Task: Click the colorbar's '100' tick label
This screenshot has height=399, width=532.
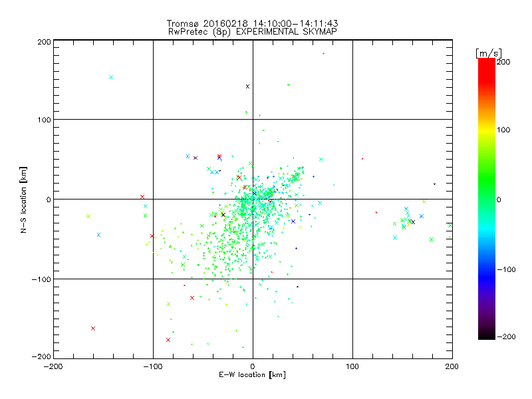Action: point(503,130)
